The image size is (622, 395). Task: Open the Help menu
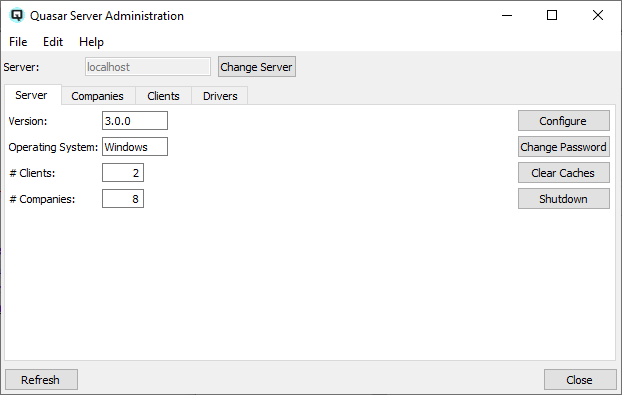pyautogui.click(x=91, y=42)
